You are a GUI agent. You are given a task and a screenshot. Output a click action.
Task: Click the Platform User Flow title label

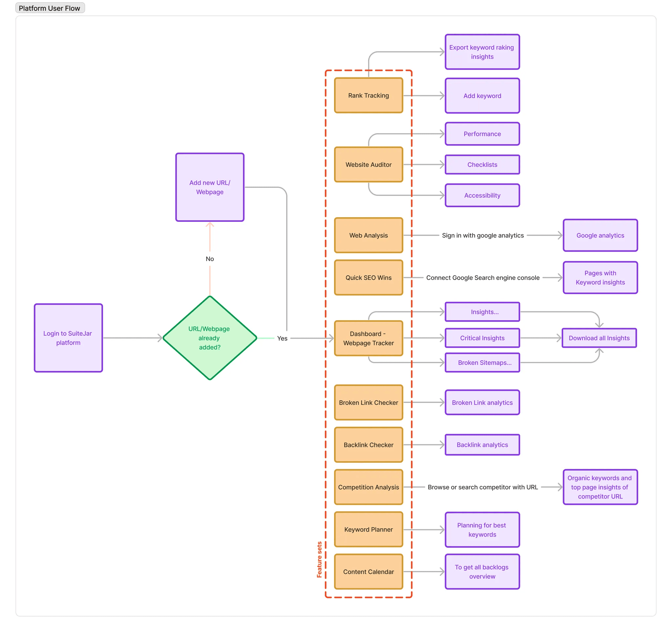tap(50, 8)
